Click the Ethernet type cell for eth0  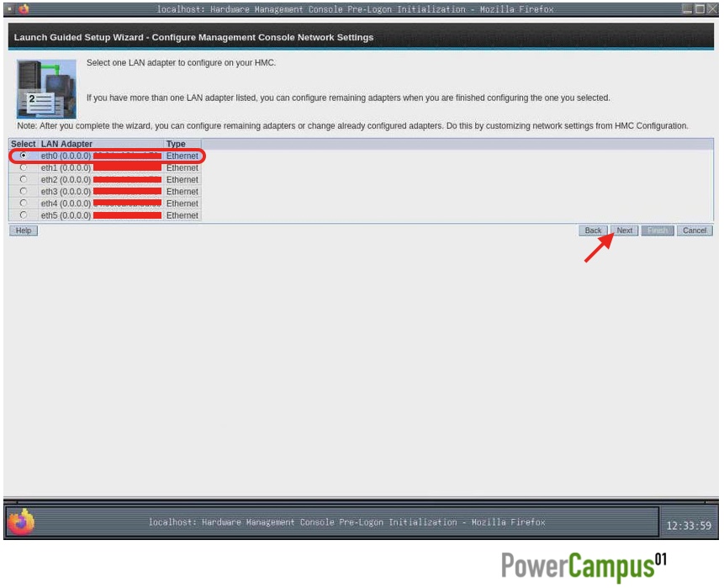pyautogui.click(x=182, y=156)
